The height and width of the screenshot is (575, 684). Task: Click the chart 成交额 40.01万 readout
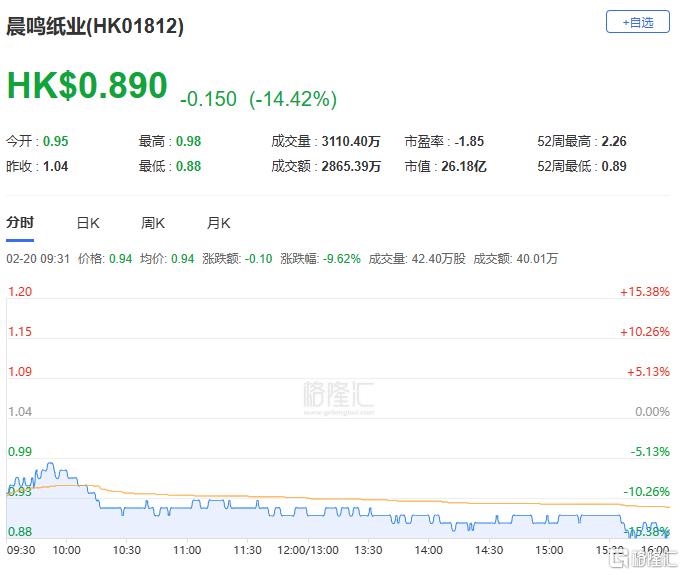click(x=516, y=259)
